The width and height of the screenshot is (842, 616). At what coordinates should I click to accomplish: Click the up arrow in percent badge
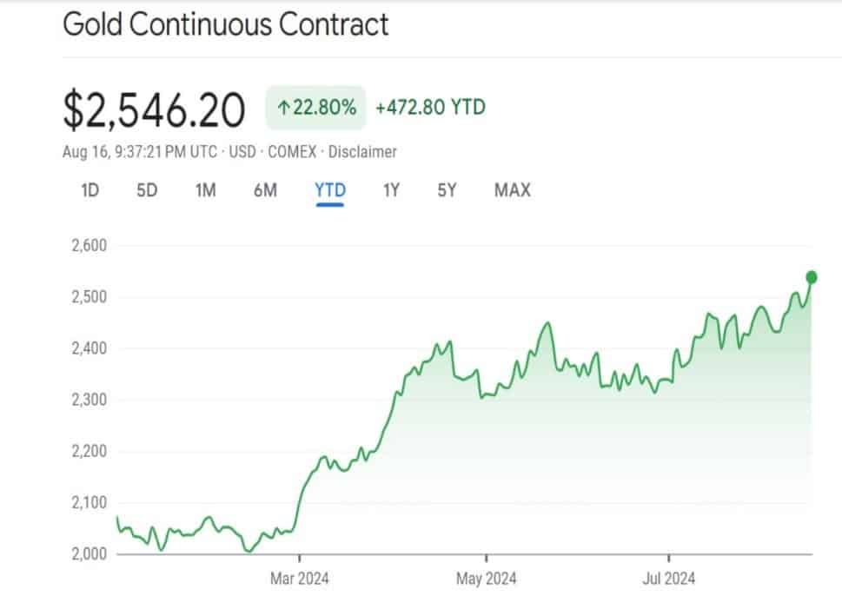pos(283,109)
